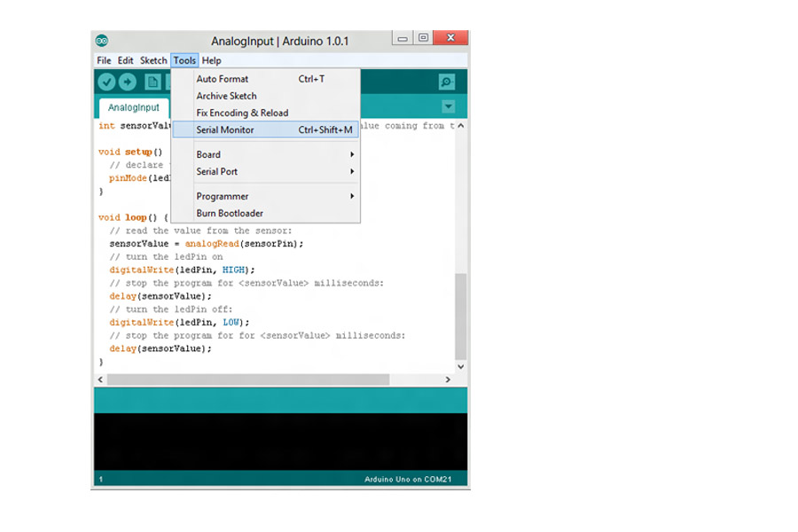Create a new sketch with the New icon
The height and width of the screenshot is (532, 798).
153,82
